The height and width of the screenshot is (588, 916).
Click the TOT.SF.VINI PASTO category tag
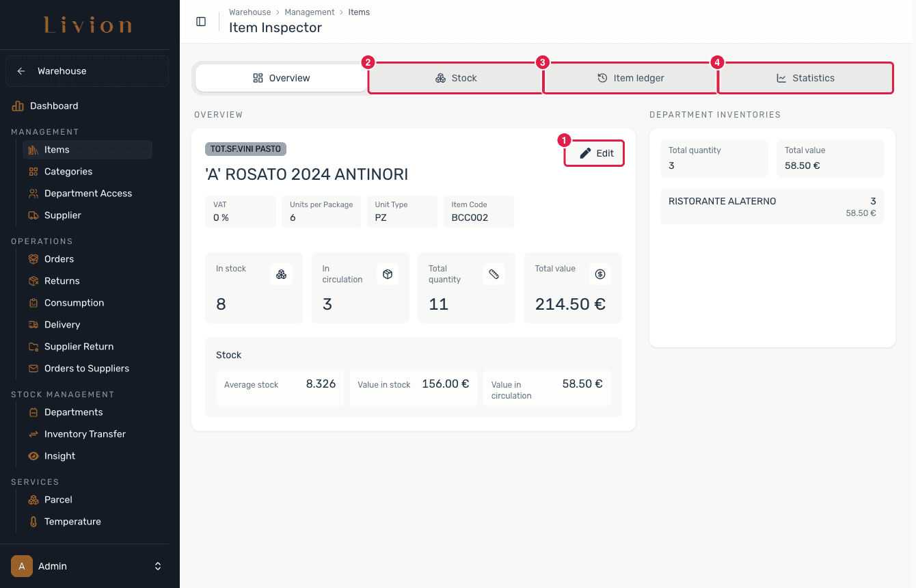[245, 148]
